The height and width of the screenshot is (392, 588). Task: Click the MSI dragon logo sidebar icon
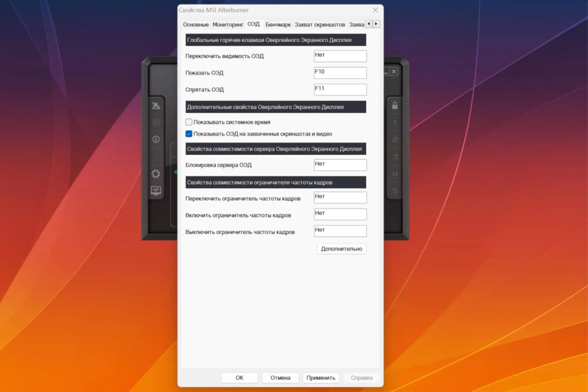(x=156, y=105)
